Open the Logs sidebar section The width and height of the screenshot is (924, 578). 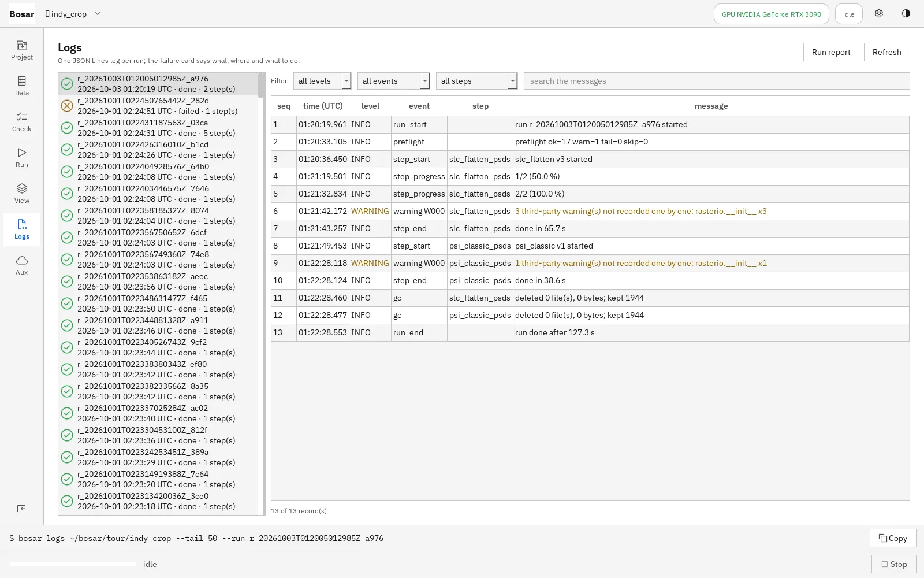pos(22,229)
